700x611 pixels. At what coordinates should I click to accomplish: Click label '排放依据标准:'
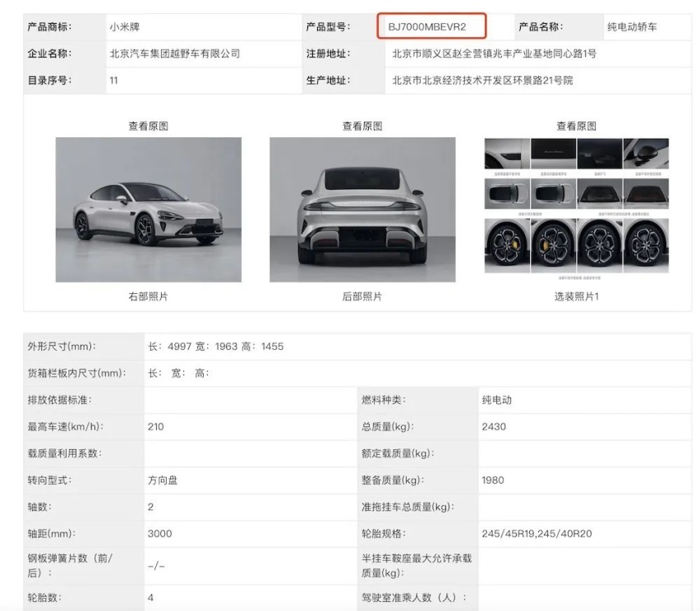point(59,400)
